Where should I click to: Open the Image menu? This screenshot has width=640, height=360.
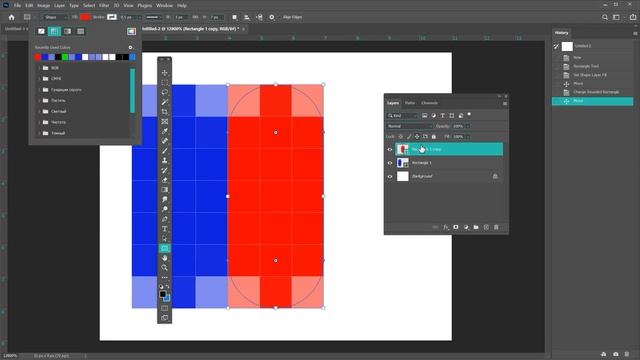43,6
